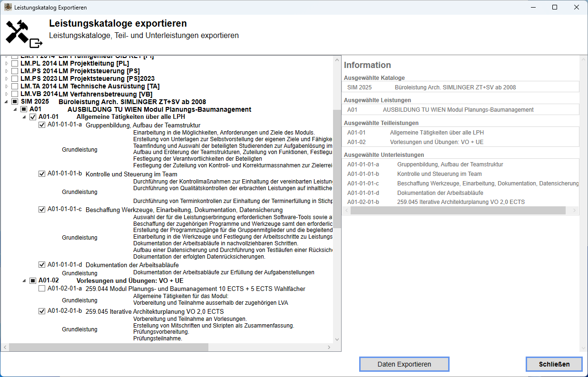Viewport: 588px width, 377px height.
Task: Click the Schließen button
Action: point(554,364)
